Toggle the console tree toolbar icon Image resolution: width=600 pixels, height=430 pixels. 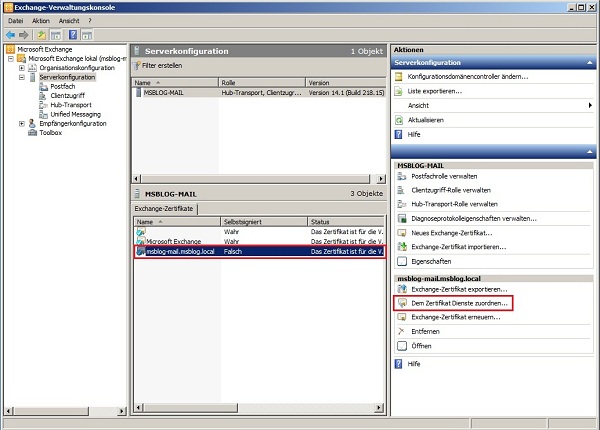[x=56, y=35]
